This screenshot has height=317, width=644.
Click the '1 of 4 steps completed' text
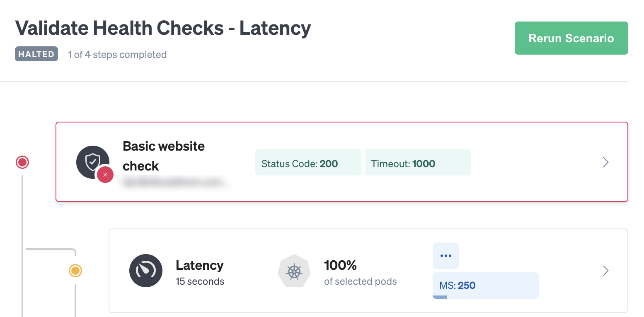point(117,54)
